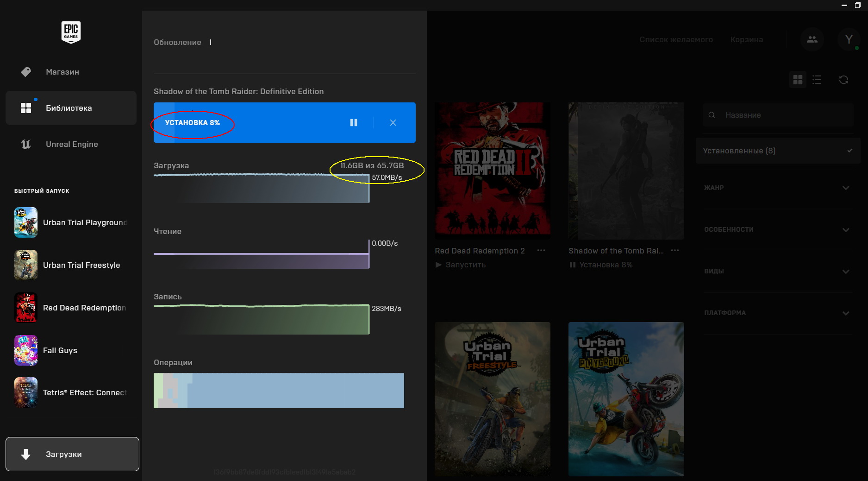Expand the ВИДЫ filter section
Screen dimensions: 868x481
coord(778,271)
